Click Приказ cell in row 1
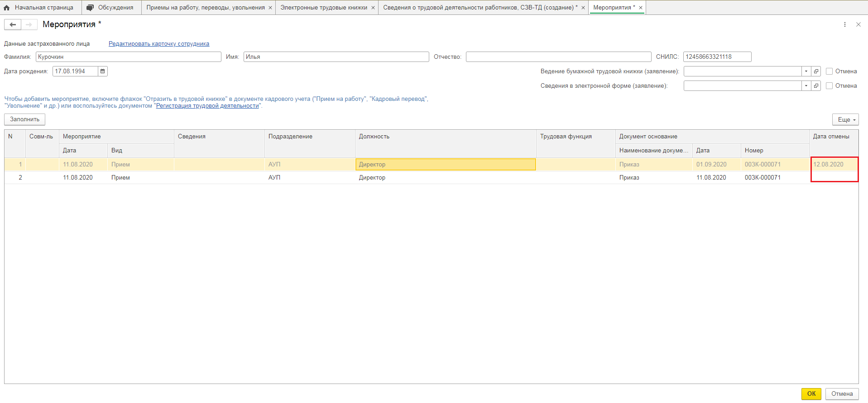868x403 pixels. [x=654, y=164]
